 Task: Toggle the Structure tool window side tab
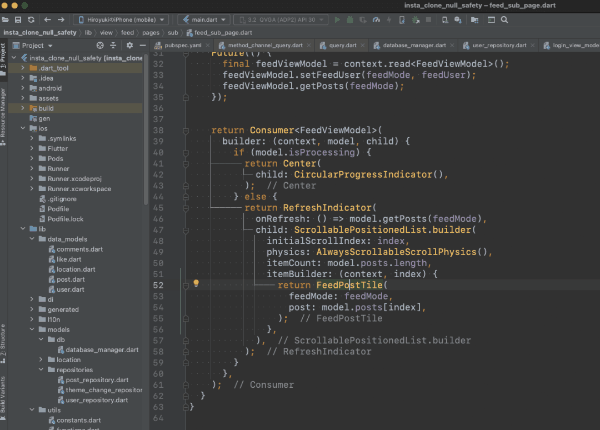(x=3, y=343)
